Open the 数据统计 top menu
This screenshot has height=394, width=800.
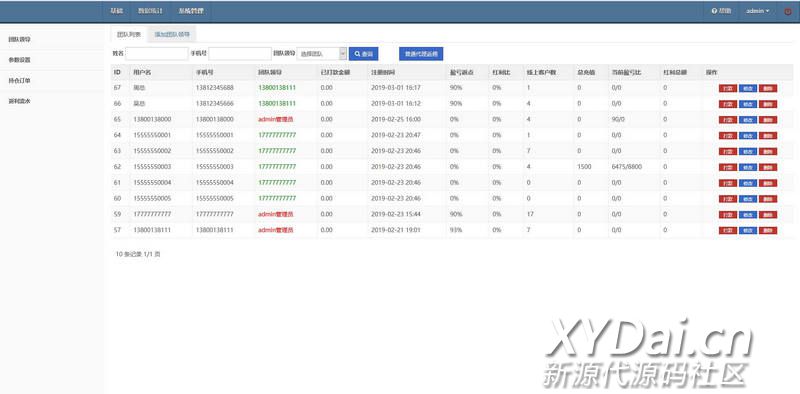pos(150,11)
